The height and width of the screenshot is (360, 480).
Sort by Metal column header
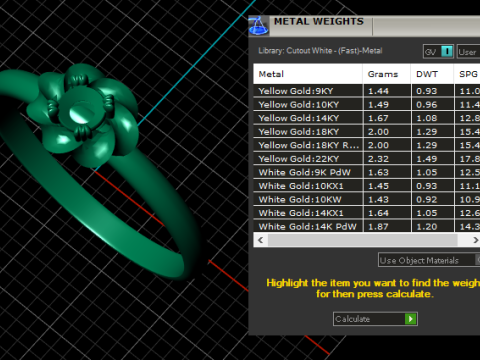point(308,74)
